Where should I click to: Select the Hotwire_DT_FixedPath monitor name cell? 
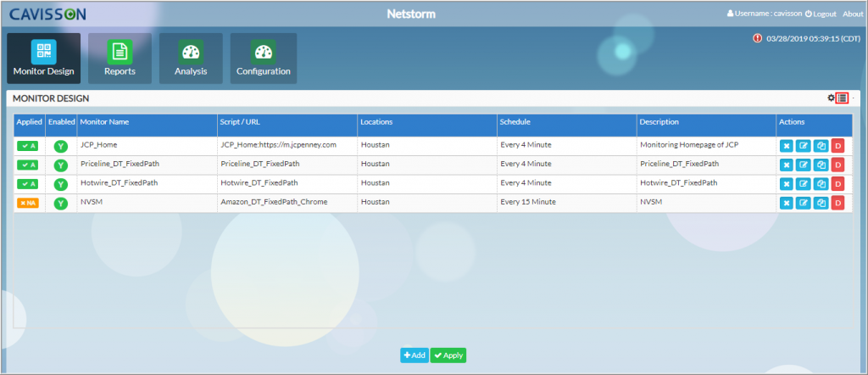147,183
